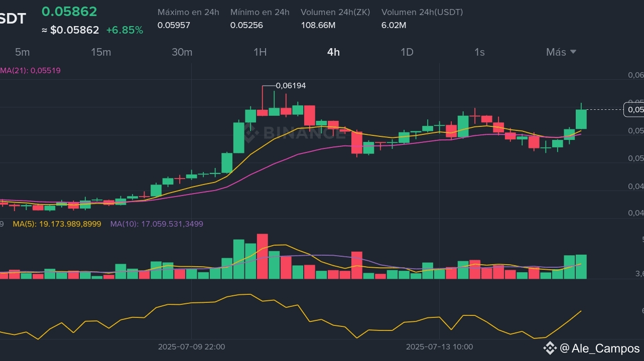Viewport: 644px width, 361px height.
Task: Click the 0,06194 high price marker
Action: (291, 86)
